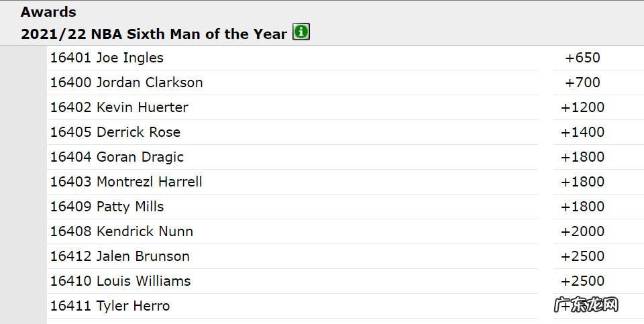Click the +2500 odds for Jalen Brunson
This screenshot has width=644, height=324.
click(x=582, y=256)
